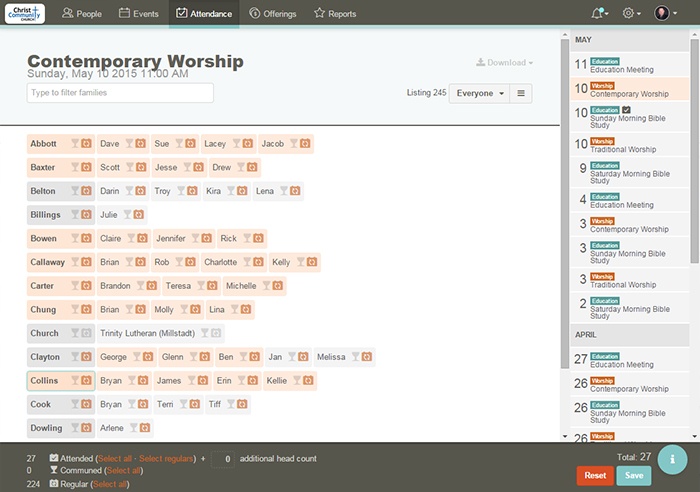Expand the Everyone filter dropdown
The width and height of the screenshot is (700, 492).
point(479,93)
